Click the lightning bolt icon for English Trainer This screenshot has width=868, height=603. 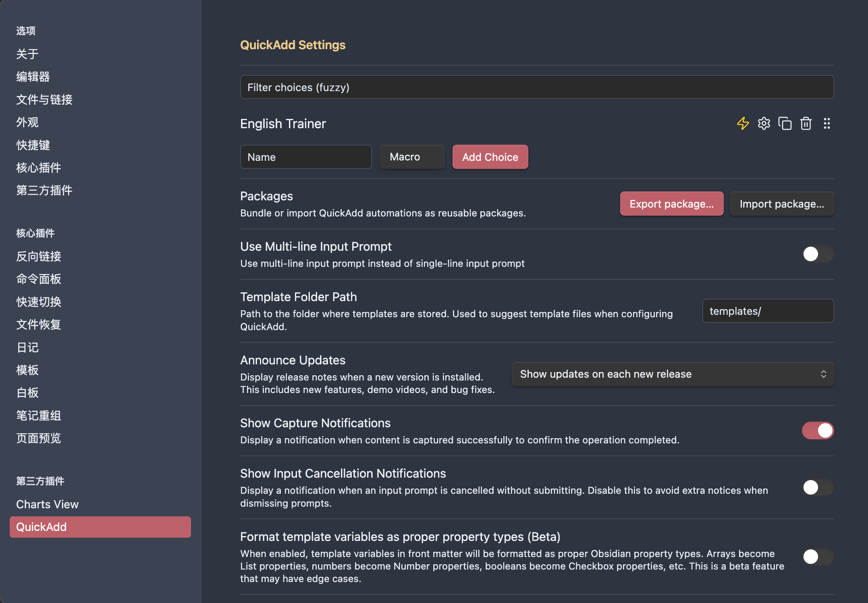click(743, 123)
